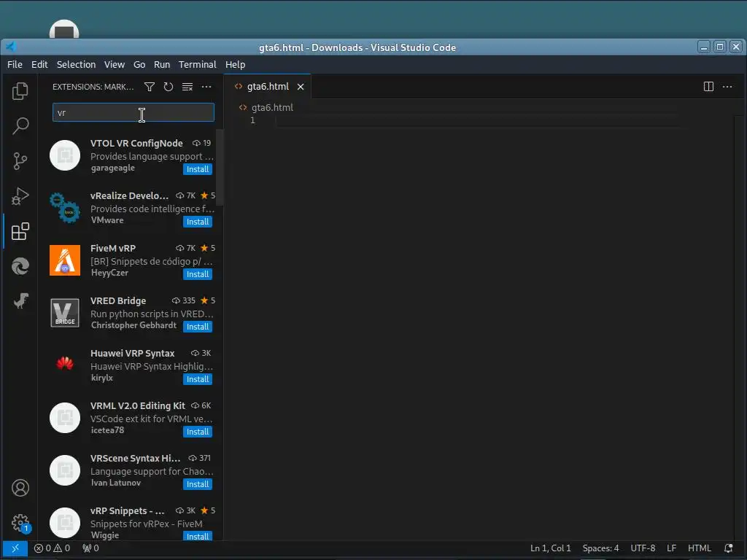Image resolution: width=747 pixels, height=560 pixels.
Task: Install FiveM vRP extension
Action: tap(198, 274)
